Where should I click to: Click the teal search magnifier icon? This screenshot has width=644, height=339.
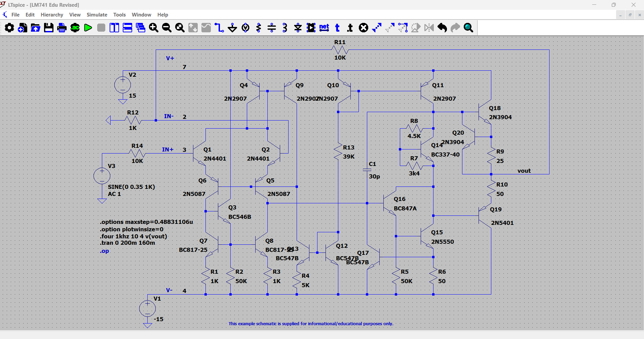tap(468, 28)
